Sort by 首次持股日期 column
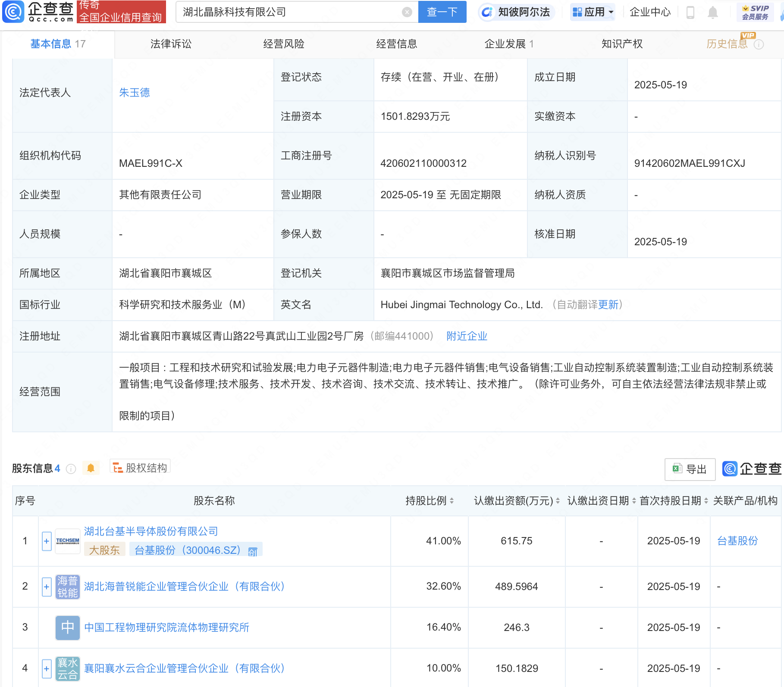 [x=706, y=501]
